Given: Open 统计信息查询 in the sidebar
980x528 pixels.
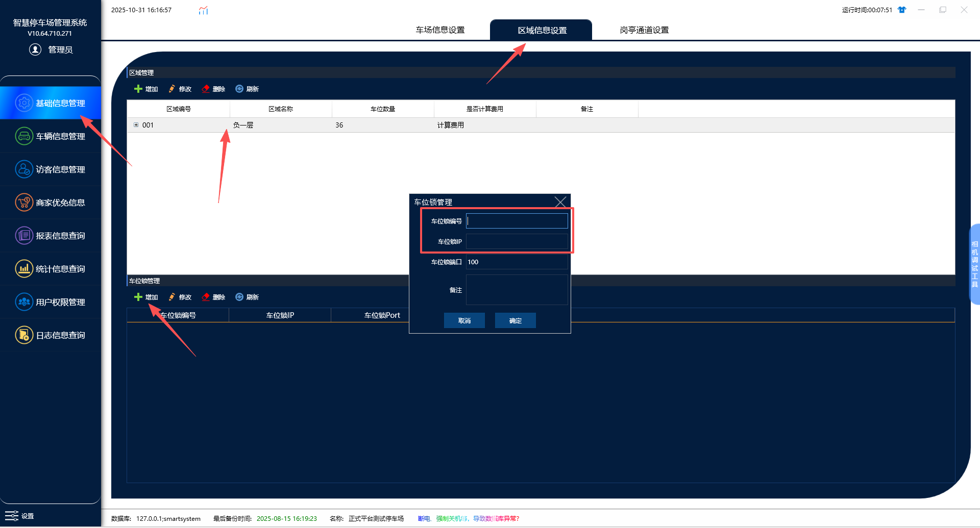Looking at the screenshot, I should tap(50, 269).
